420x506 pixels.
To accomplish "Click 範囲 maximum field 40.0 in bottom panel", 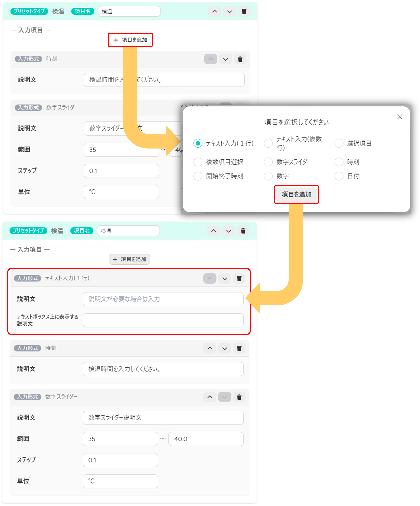I will (x=206, y=439).
